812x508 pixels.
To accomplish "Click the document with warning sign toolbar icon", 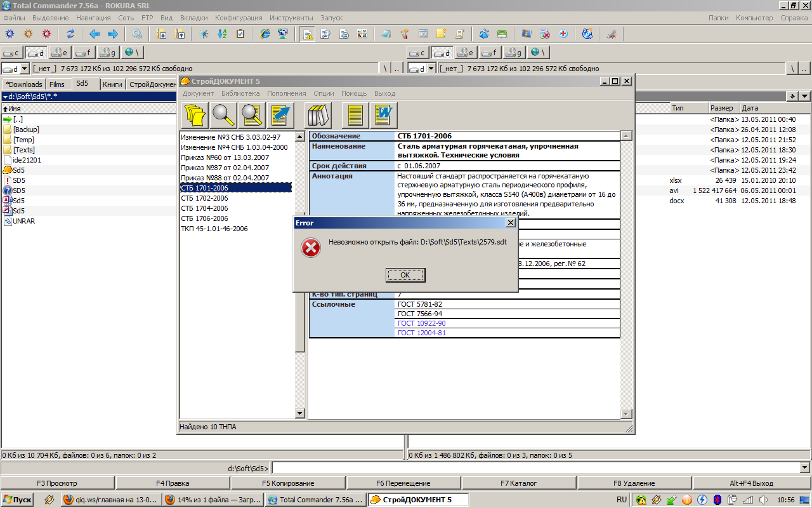I will 307,34.
